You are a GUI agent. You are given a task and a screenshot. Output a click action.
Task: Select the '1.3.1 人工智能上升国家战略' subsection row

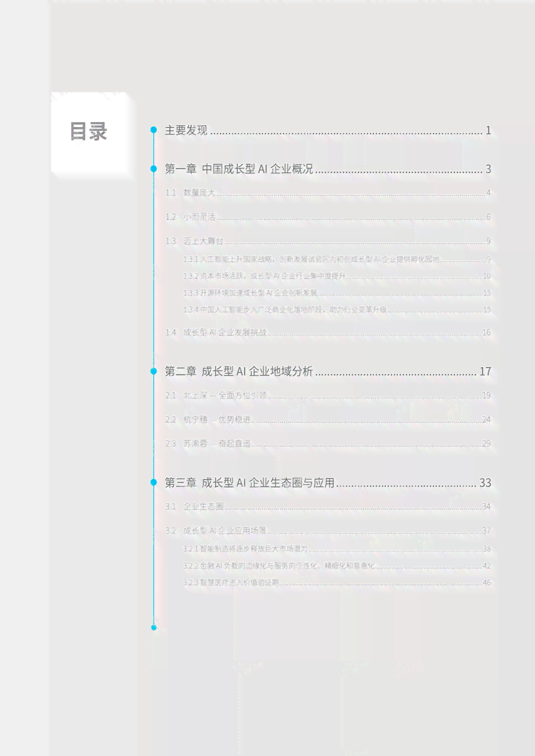click(x=337, y=259)
